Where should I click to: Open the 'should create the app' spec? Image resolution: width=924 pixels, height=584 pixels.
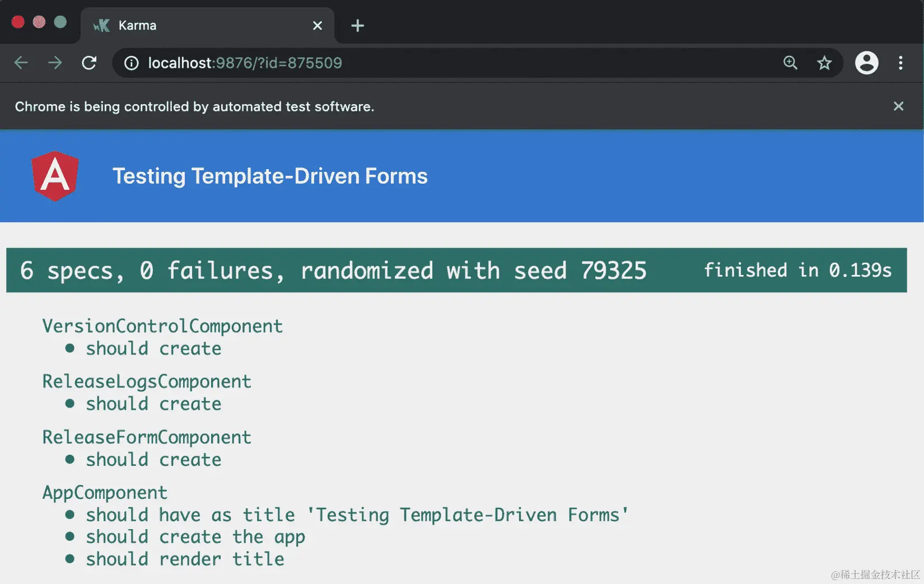(x=195, y=537)
